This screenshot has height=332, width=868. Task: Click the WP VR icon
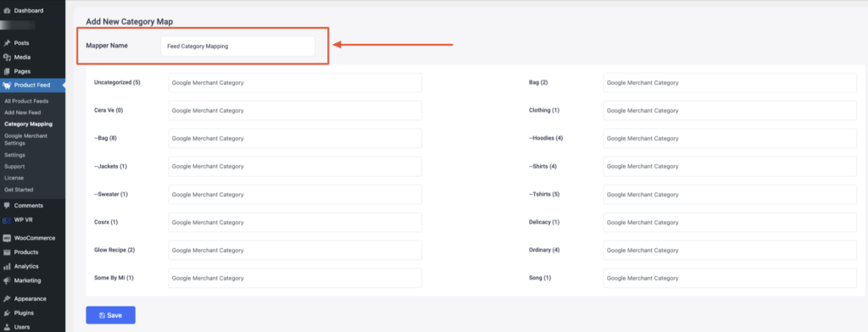[7, 219]
